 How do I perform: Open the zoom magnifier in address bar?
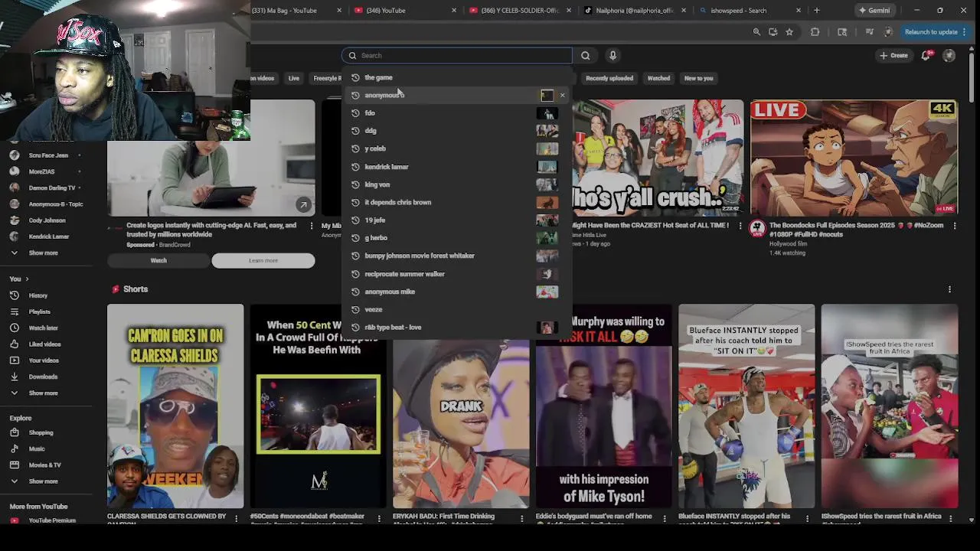(x=756, y=32)
